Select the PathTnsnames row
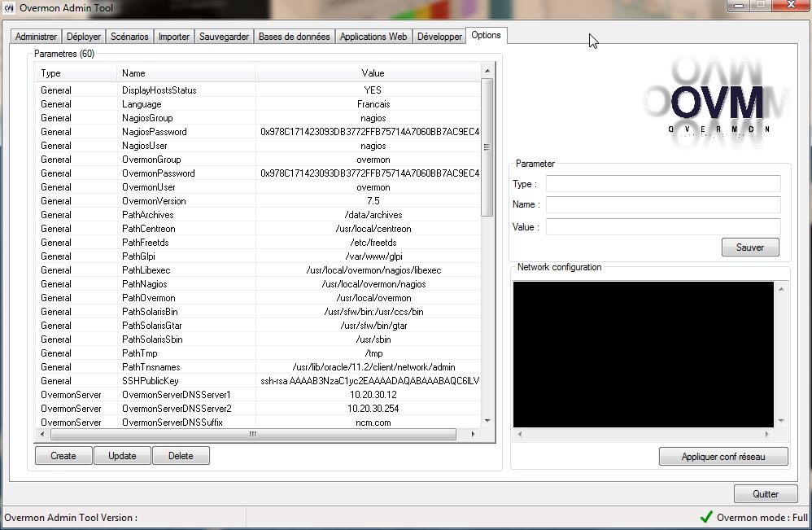This screenshot has width=812, height=530. [x=258, y=367]
